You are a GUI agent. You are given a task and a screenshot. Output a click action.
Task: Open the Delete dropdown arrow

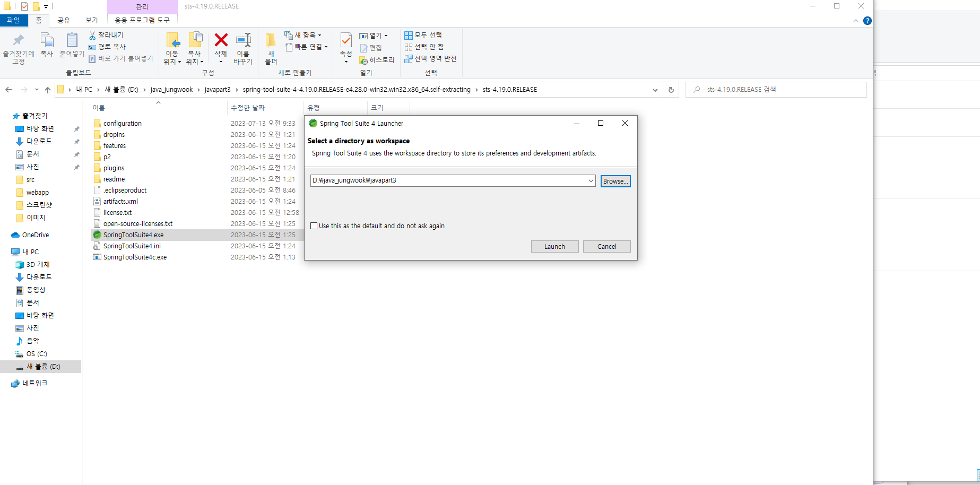point(221,62)
